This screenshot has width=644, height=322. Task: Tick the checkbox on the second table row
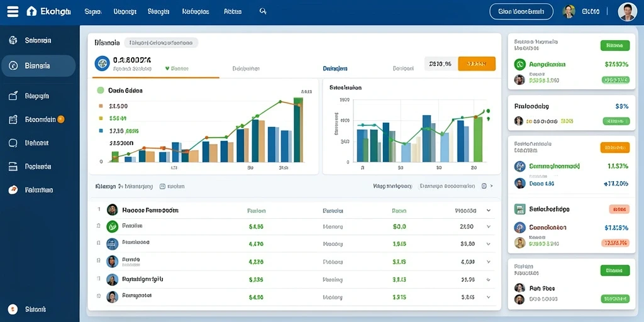(99, 226)
